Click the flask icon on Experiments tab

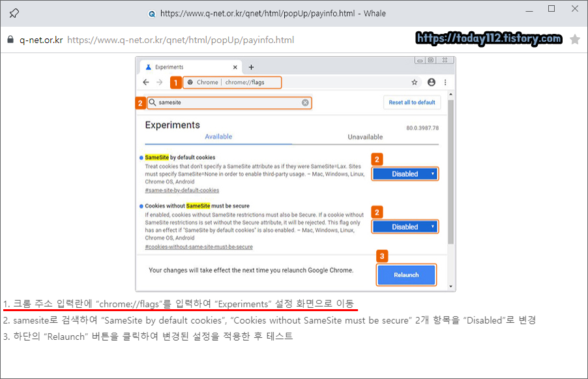(148, 67)
